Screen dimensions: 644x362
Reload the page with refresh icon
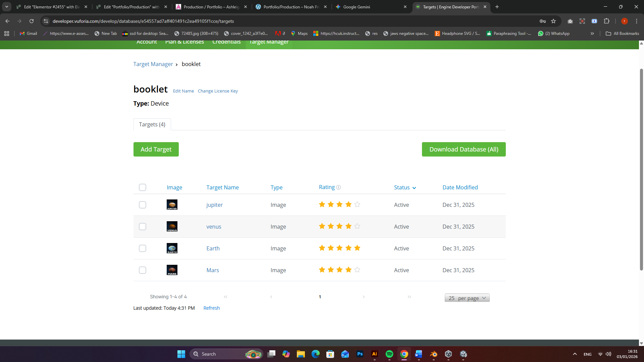point(32,21)
